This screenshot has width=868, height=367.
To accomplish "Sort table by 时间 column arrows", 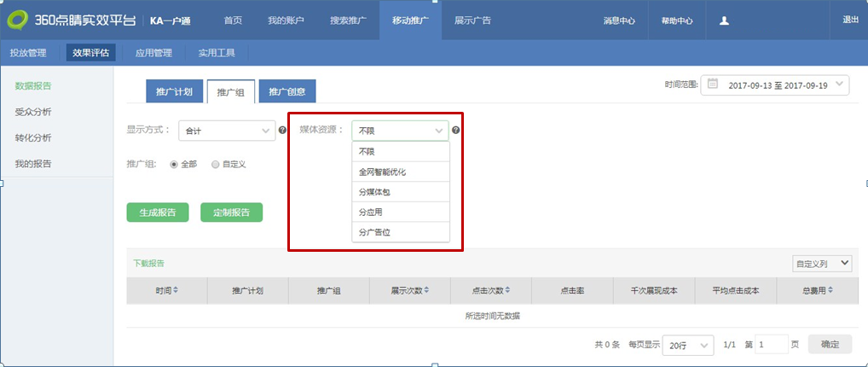I will coord(176,291).
